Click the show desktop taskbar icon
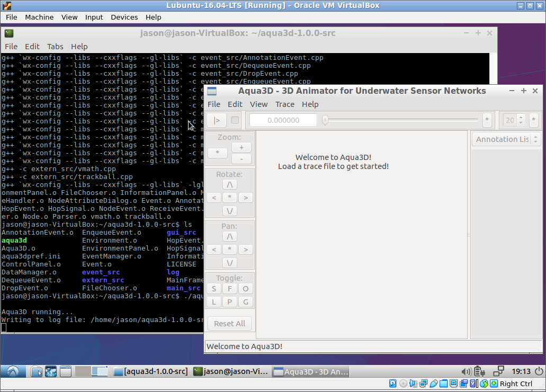Image resolution: width=546 pixels, height=392 pixels. 66,371
